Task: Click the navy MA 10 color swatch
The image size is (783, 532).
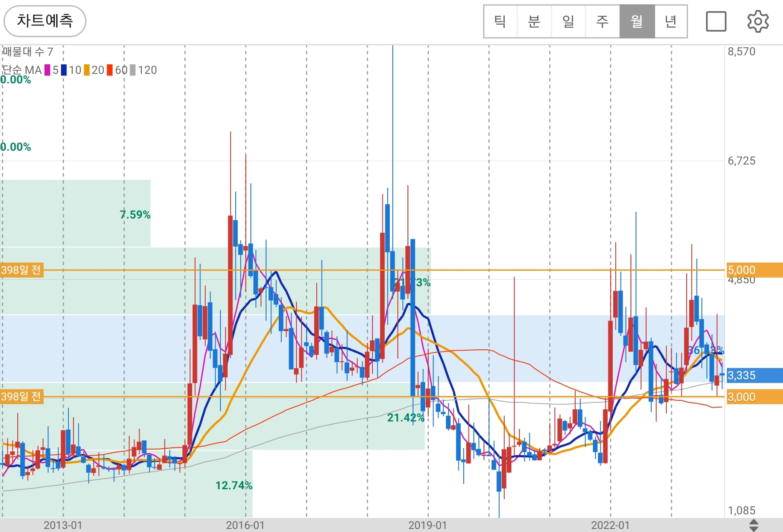Action: coord(64,70)
